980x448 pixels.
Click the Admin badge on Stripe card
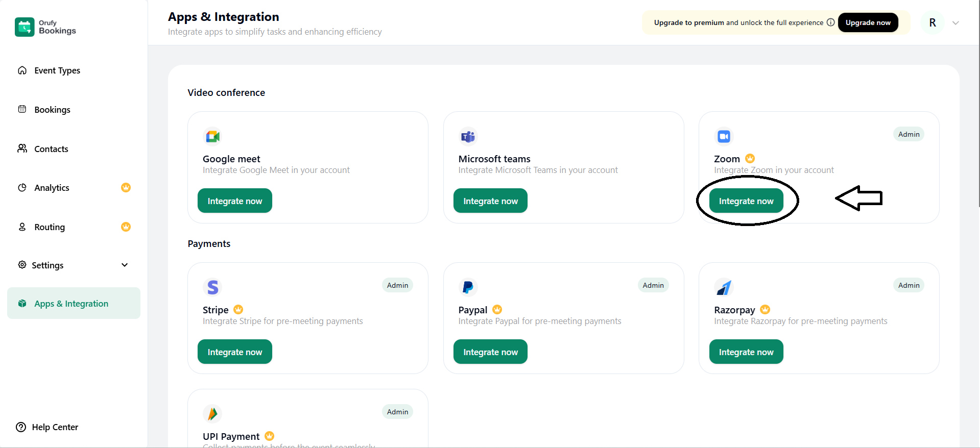[397, 285]
